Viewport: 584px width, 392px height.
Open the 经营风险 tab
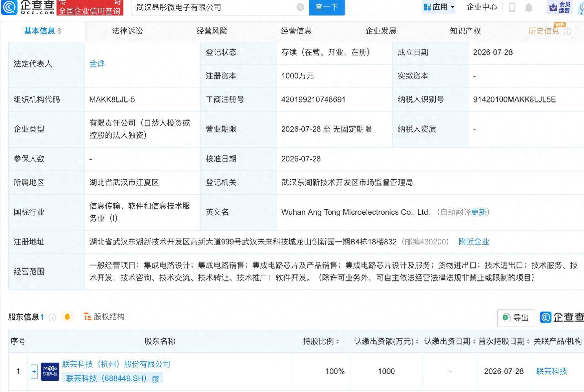212,31
